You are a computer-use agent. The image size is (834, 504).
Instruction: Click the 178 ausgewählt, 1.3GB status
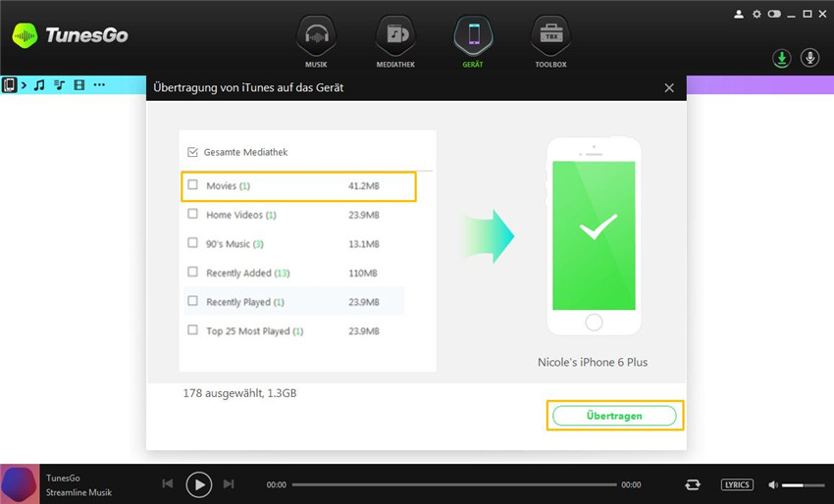coord(239,393)
